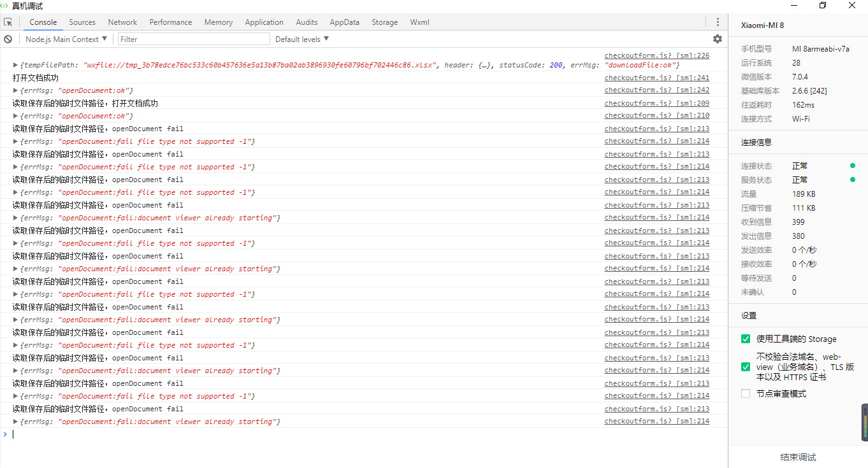Clear the console with the ban icon

[x=8, y=39]
